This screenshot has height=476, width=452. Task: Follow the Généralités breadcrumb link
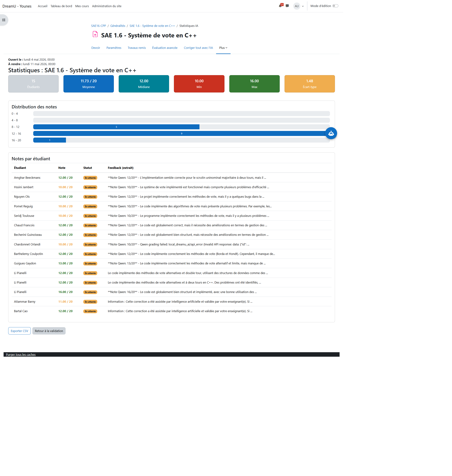coord(118,26)
